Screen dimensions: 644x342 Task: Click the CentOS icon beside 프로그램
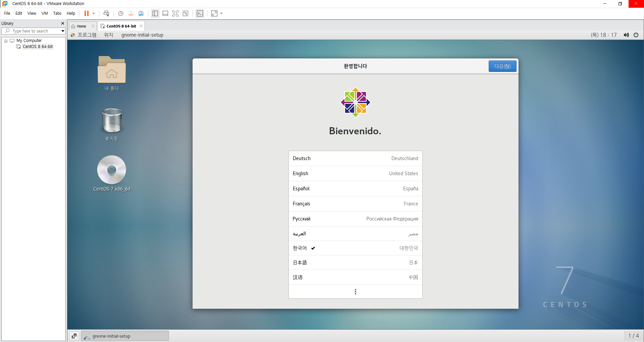click(x=73, y=35)
